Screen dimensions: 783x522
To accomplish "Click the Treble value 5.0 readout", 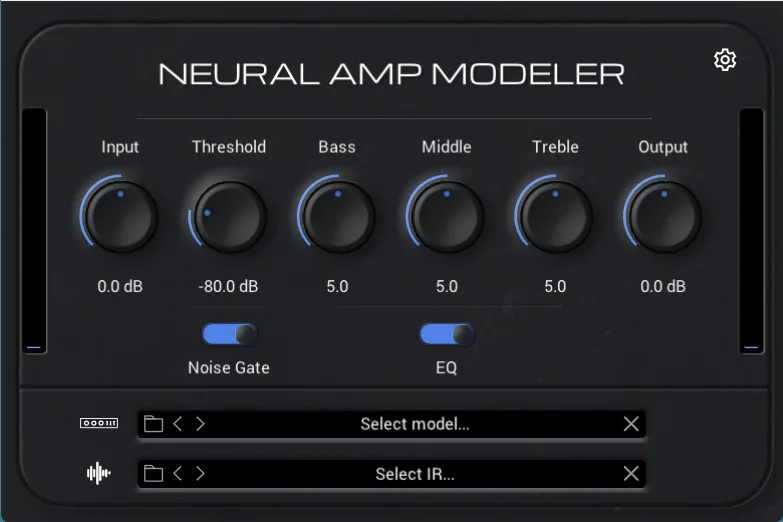I will click(555, 286).
